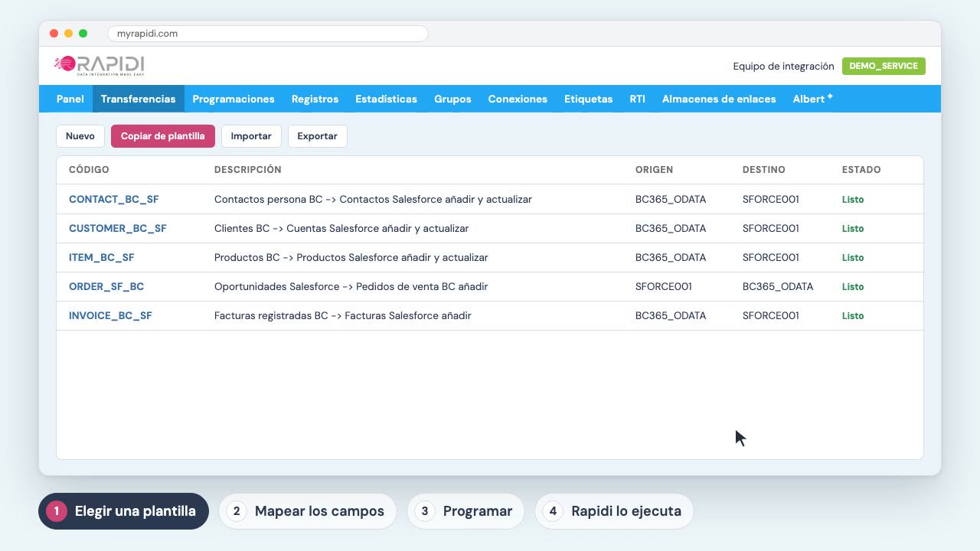The width and height of the screenshot is (980, 551).
Task: Click Copiar de plantilla button
Action: (x=163, y=136)
